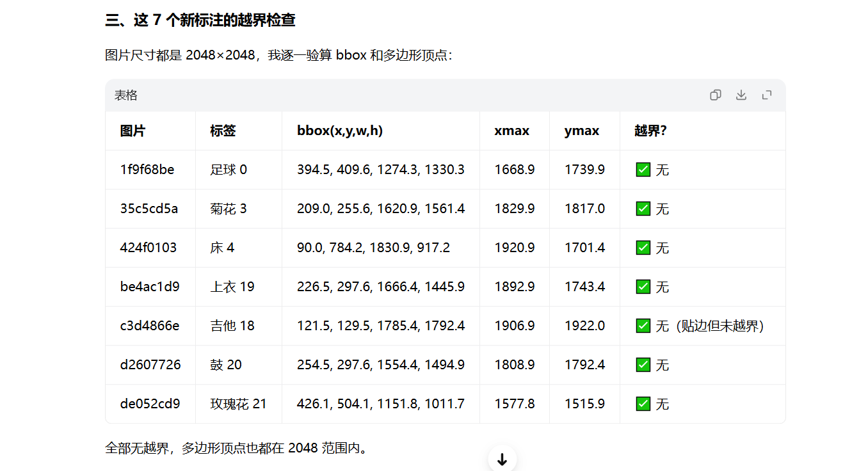Click ymax value 1817.0
This screenshot has height=471, width=868.
pos(585,209)
